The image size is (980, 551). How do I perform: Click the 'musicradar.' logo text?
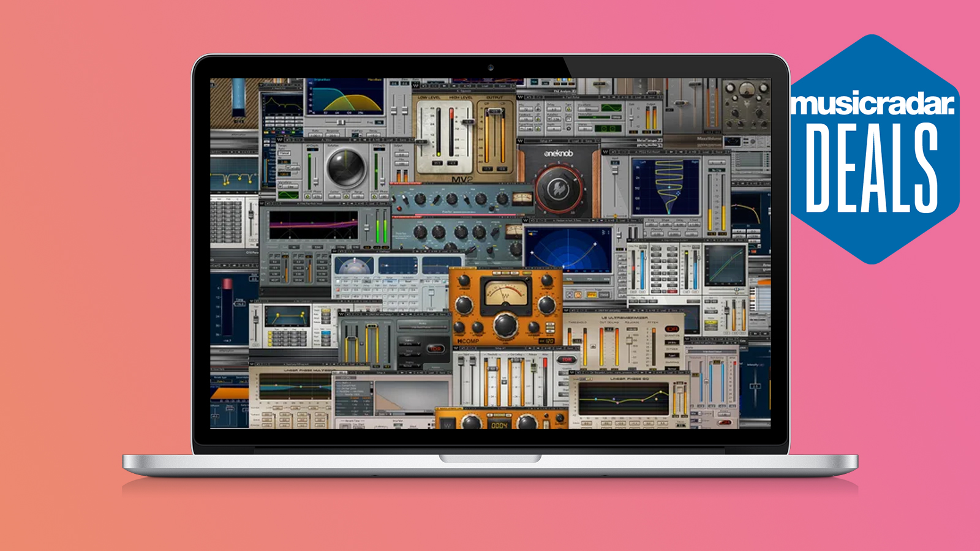click(x=872, y=103)
